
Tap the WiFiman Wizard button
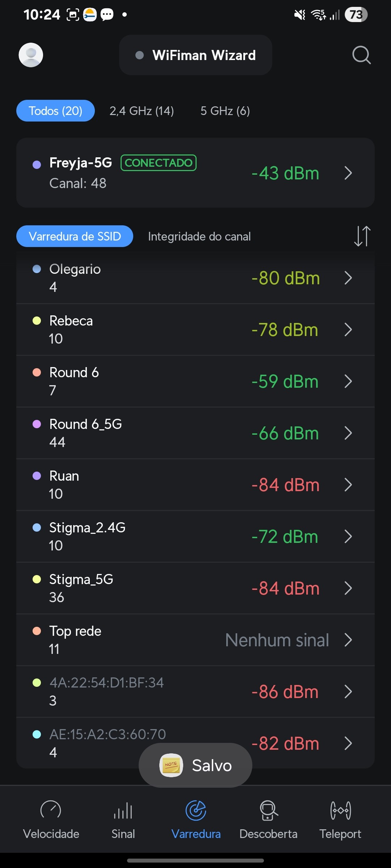pos(195,55)
